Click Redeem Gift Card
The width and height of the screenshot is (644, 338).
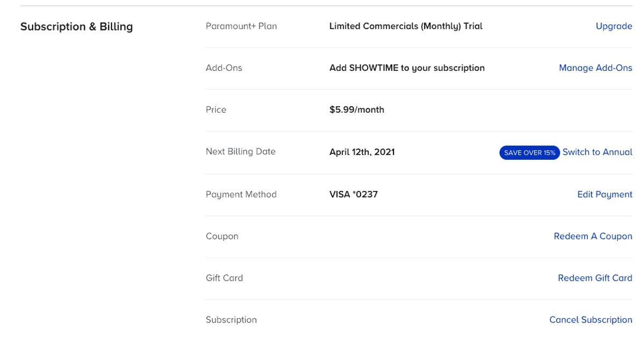click(595, 277)
